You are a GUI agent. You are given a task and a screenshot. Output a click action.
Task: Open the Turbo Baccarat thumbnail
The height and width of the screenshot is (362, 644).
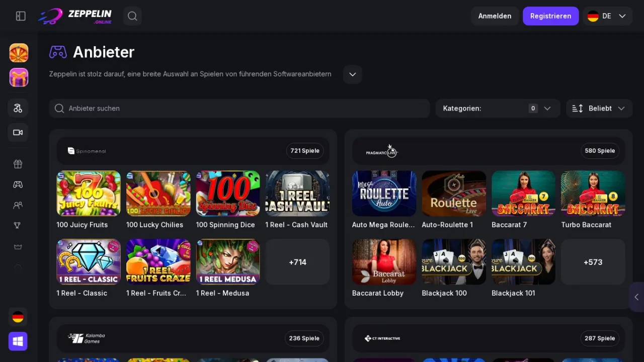(593, 194)
